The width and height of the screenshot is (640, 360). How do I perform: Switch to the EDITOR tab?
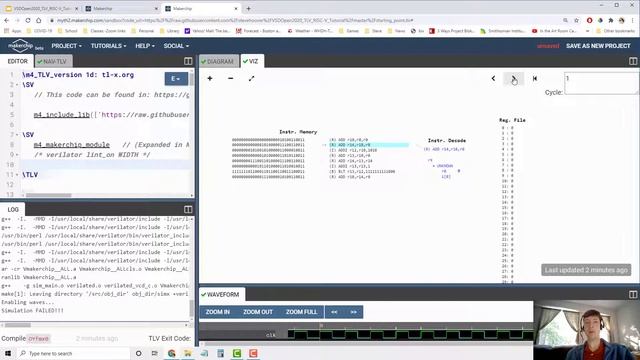(18, 61)
